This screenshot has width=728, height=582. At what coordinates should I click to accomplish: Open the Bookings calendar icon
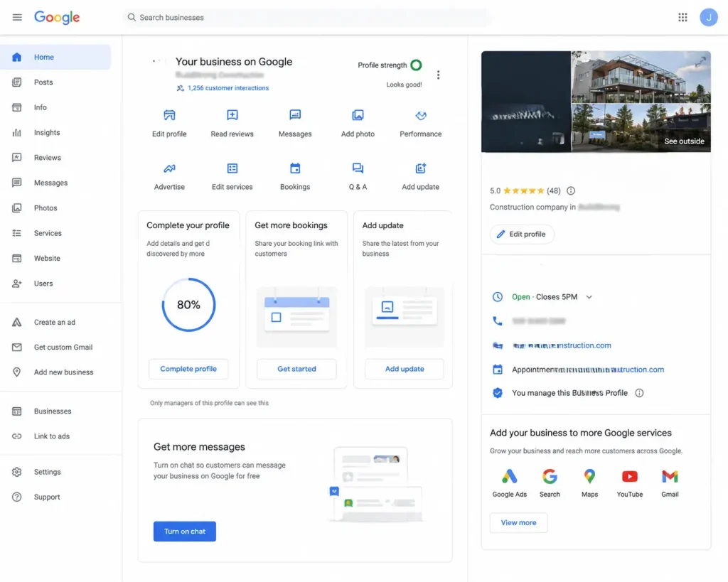pos(295,168)
